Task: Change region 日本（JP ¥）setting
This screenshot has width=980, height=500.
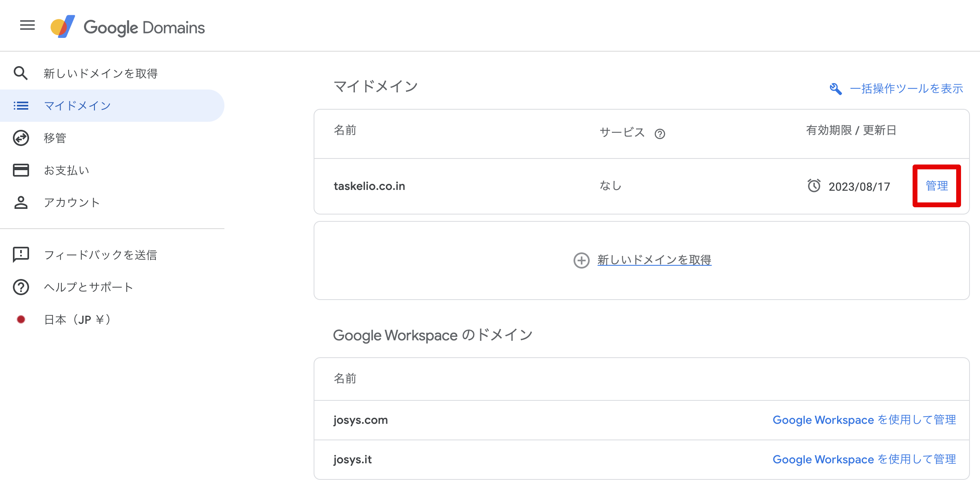Action: (77, 320)
